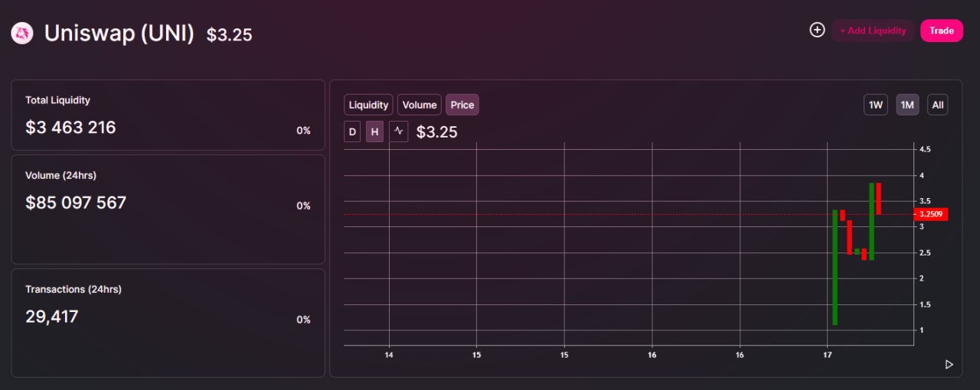980x390 pixels.
Task: Show the Volume chart tab
Action: pyautogui.click(x=420, y=105)
